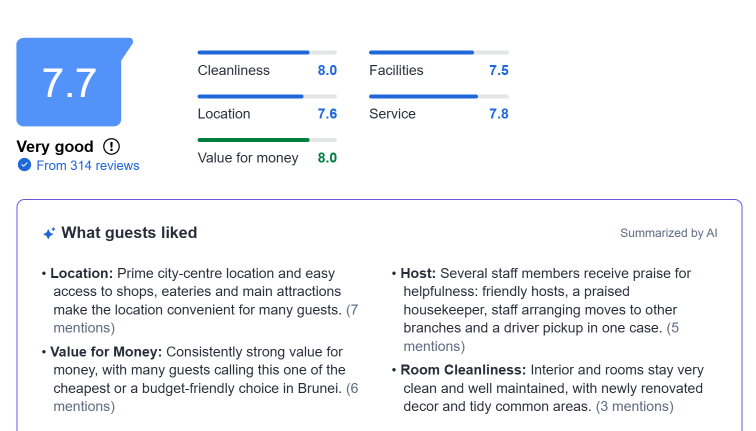Click the What guests liked heading
Image resolution: width=756 pixels, height=431 pixels.
click(129, 233)
